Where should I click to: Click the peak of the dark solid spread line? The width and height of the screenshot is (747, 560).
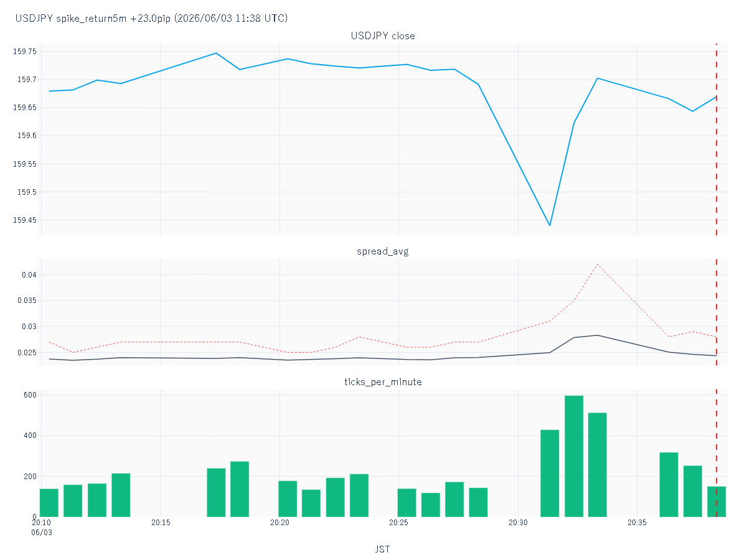[x=598, y=335]
